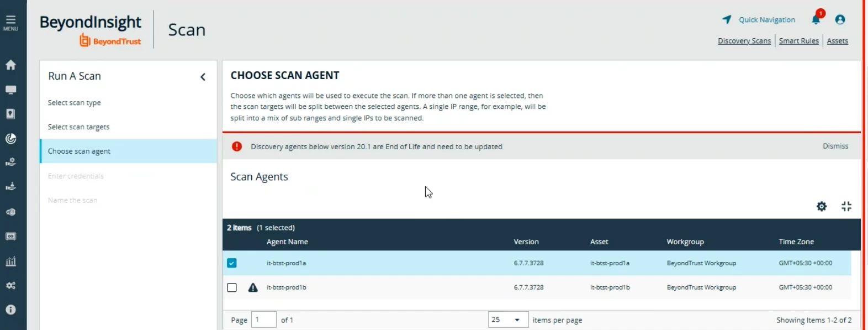Open notifications bell icon
868x330 pixels.
(x=816, y=19)
